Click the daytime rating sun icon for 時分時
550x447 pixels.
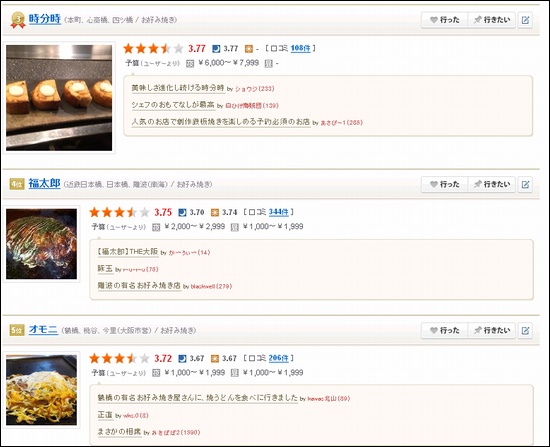248,48
